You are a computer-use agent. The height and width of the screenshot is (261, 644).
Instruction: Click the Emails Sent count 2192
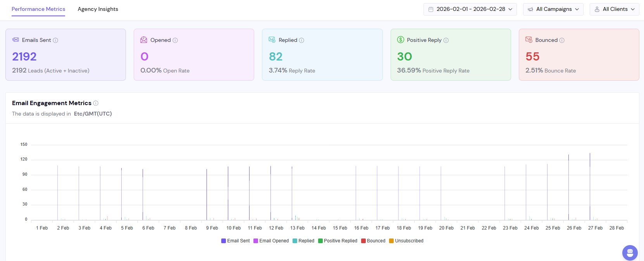tap(24, 57)
